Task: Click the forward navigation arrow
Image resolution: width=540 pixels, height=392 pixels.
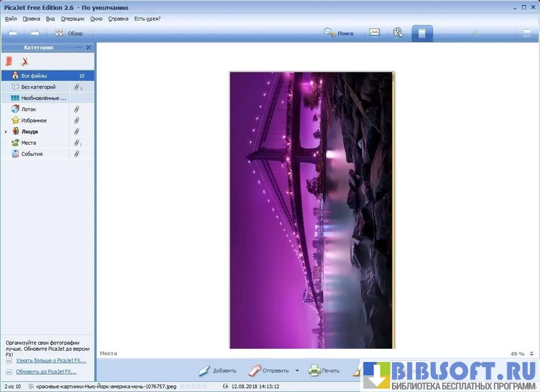Action: pos(35,33)
